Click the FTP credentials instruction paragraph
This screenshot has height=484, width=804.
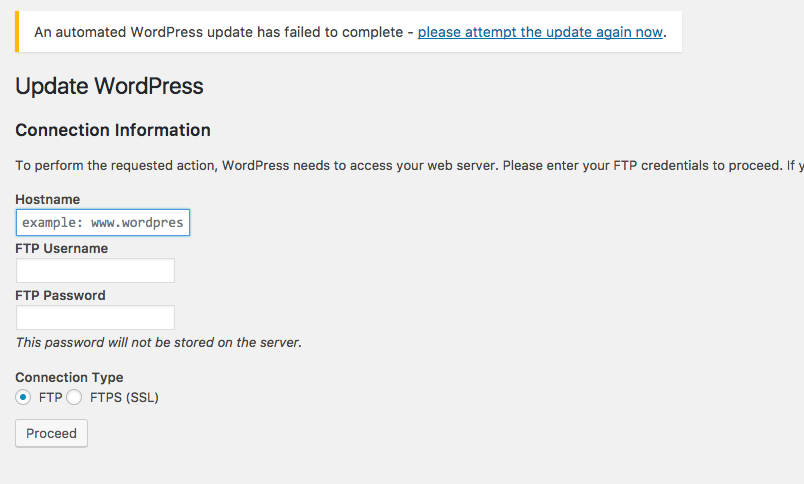pos(410,166)
